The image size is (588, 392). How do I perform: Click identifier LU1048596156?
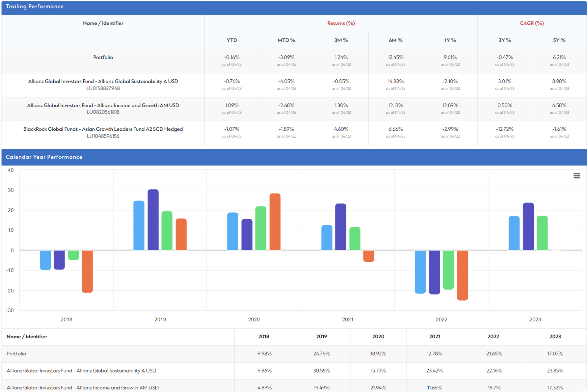click(x=103, y=136)
